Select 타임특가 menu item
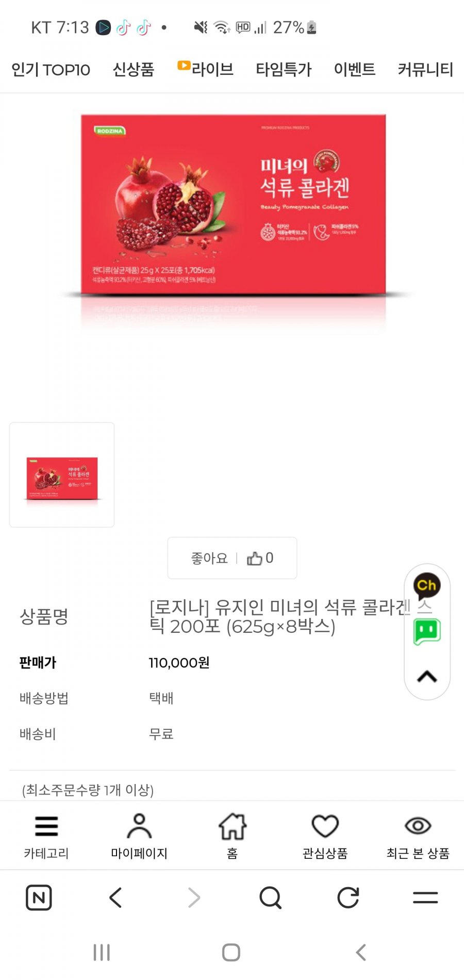Image resolution: width=464 pixels, height=980 pixels. point(284,70)
